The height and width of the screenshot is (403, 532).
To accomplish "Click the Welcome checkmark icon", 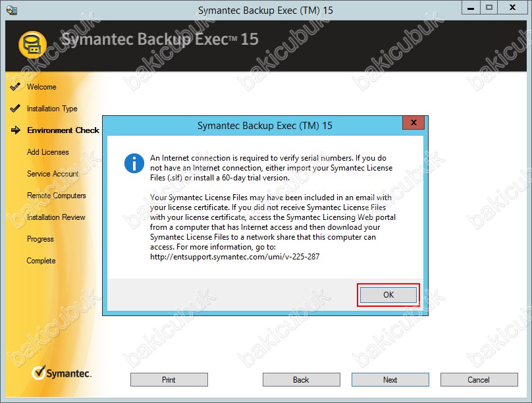I will 15,86.
